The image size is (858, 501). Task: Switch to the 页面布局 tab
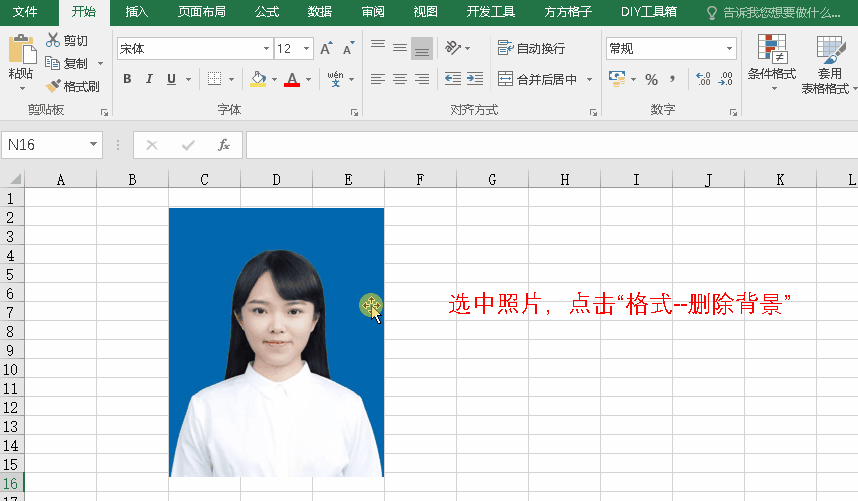coord(201,12)
